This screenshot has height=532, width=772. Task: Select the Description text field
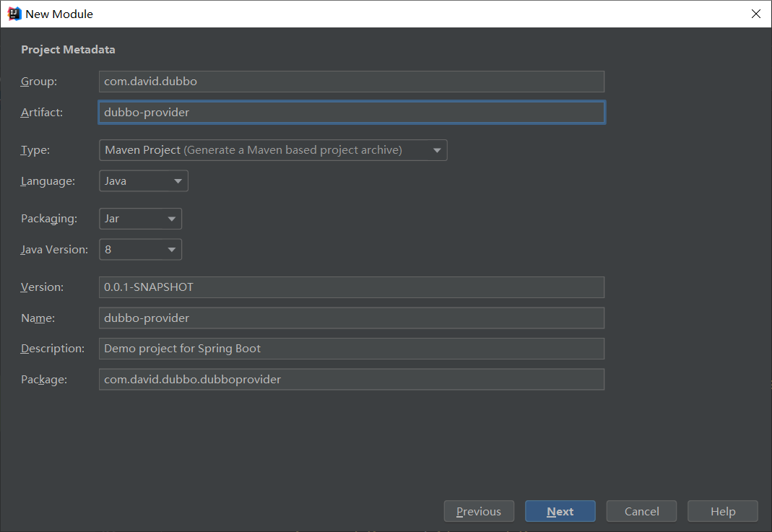click(x=352, y=349)
